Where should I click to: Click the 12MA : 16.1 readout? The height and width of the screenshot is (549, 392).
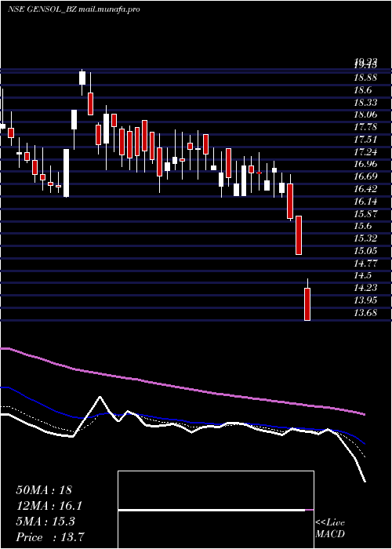tap(49, 506)
